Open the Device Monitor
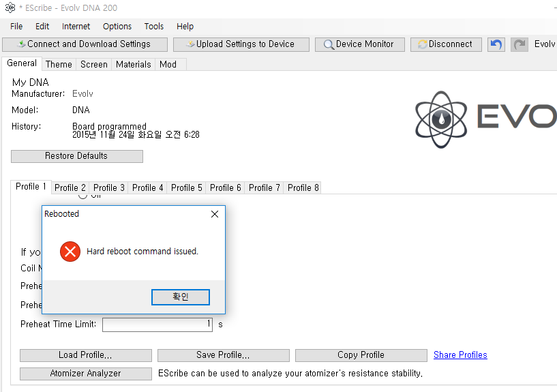The height and width of the screenshot is (392, 557). tap(359, 44)
